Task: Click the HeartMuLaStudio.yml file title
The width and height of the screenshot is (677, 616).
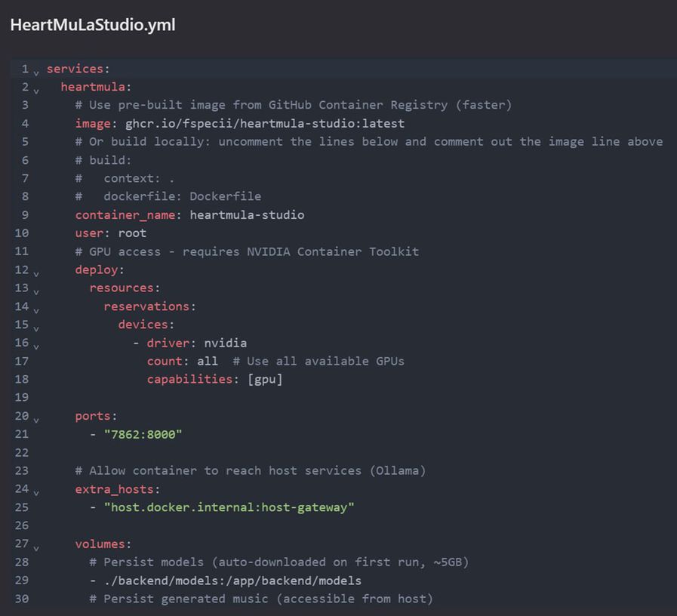Action: tap(93, 25)
